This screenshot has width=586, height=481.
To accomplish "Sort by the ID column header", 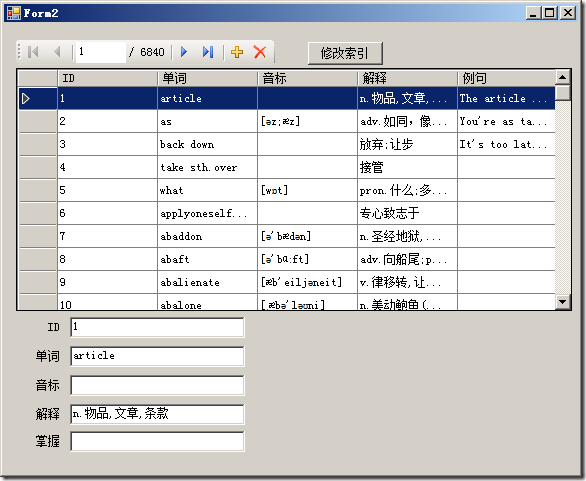I will [108, 78].
